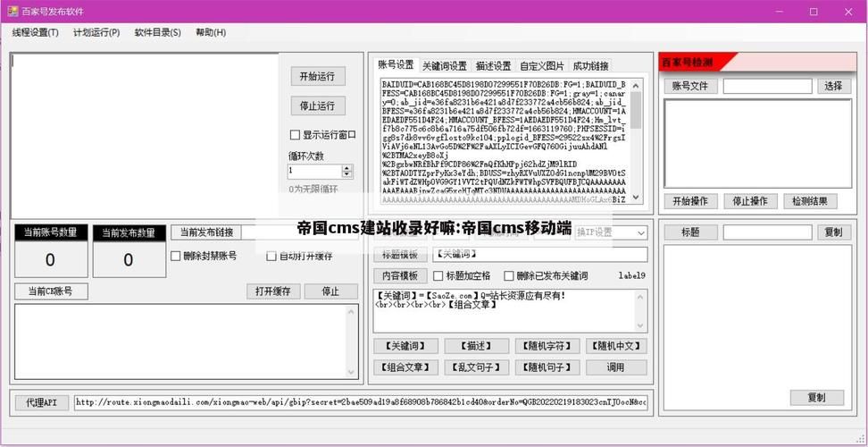Click the 当前发布链接 button
The width and height of the screenshot is (868, 447).
(206, 232)
